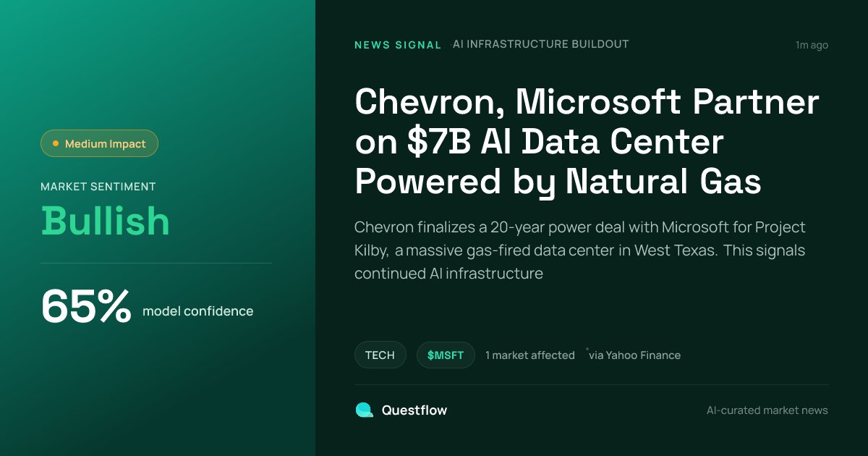The image size is (868, 456).
Task: Click the AI-curated market news tagline
Action: pyautogui.click(x=767, y=410)
